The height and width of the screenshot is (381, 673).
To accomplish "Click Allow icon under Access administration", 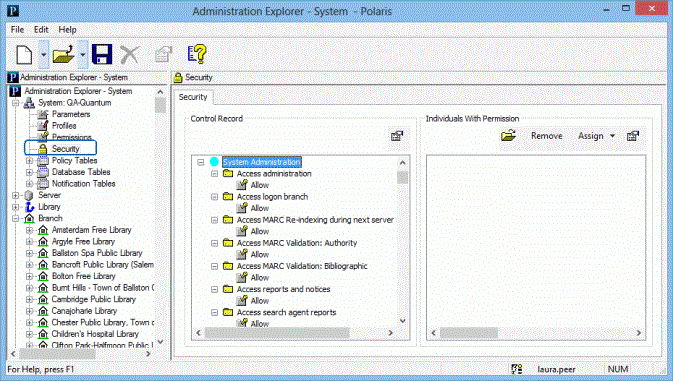I will click(242, 185).
